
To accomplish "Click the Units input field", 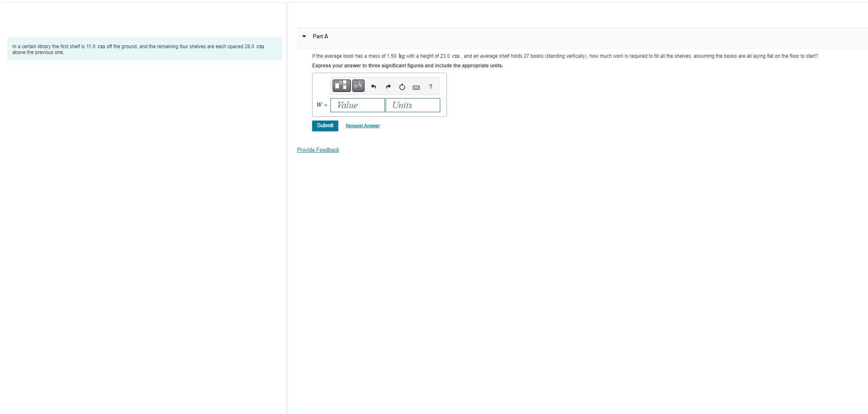I will tap(413, 105).
